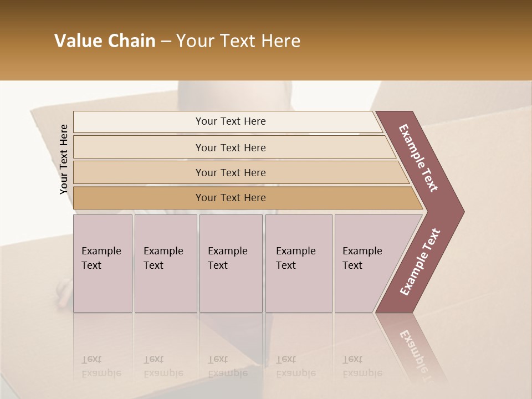Click the middle "Example Text" box
Image resolution: width=532 pixels, height=399 pixels.
(231, 263)
